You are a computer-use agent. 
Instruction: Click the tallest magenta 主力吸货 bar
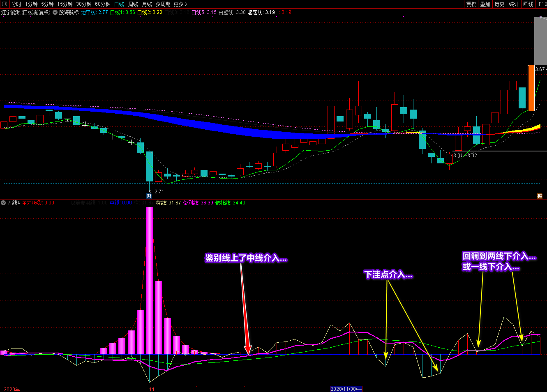tap(150, 280)
